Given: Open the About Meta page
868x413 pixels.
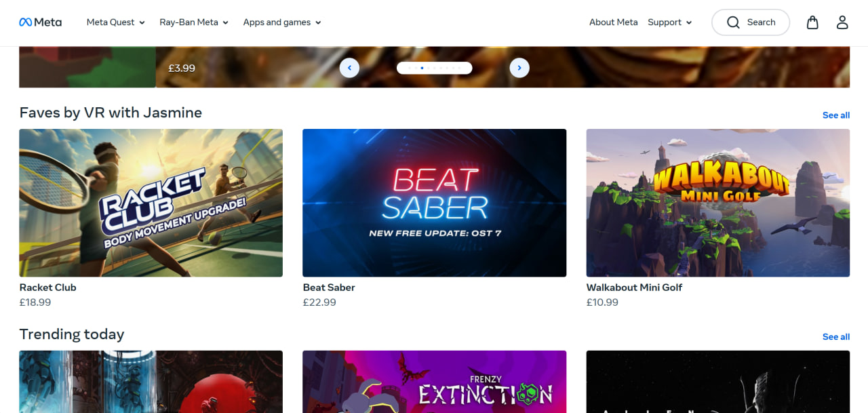Looking at the screenshot, I should [614, 22].
